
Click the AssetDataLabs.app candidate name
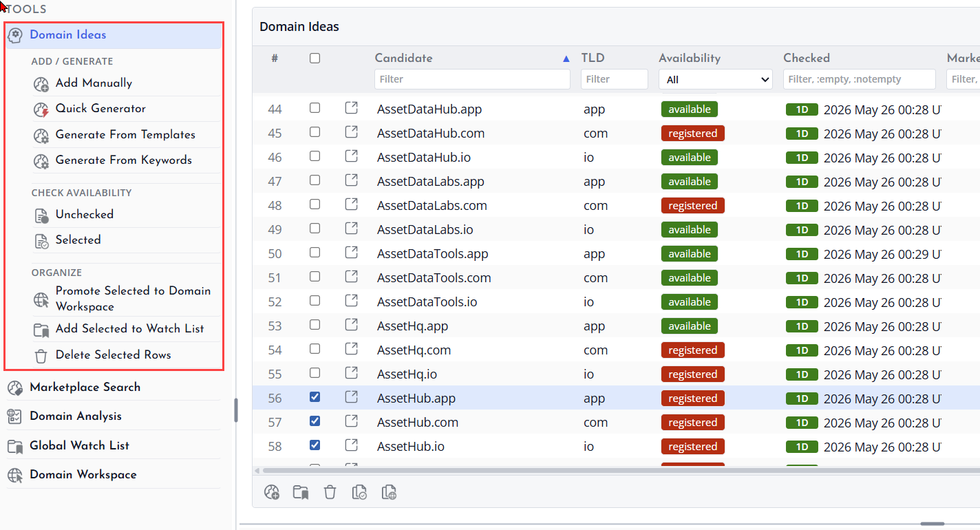[431, 182]
